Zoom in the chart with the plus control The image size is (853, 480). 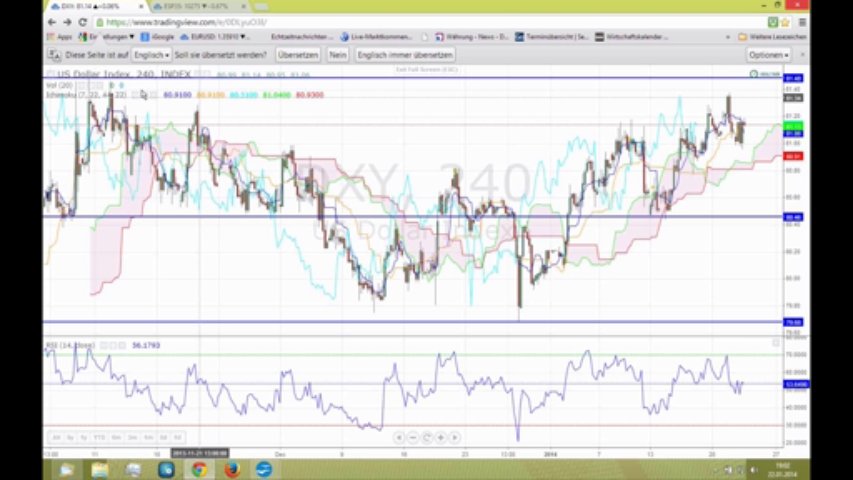[x=441, y=437]
